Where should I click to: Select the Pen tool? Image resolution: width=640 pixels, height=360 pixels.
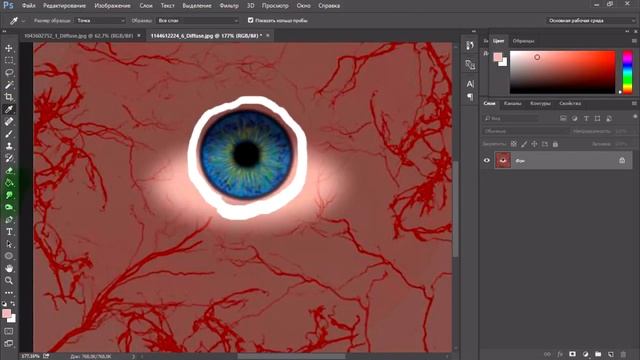coord(9,220)
